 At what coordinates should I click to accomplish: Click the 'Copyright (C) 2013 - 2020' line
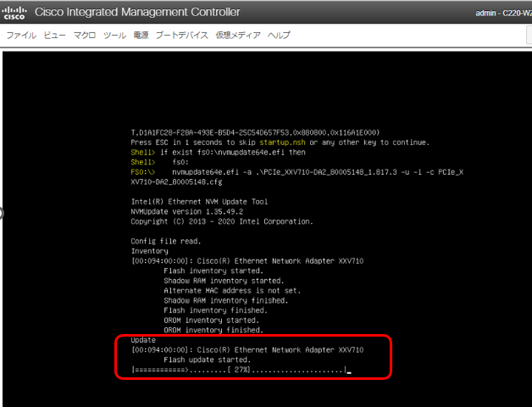tap(222, 221)
